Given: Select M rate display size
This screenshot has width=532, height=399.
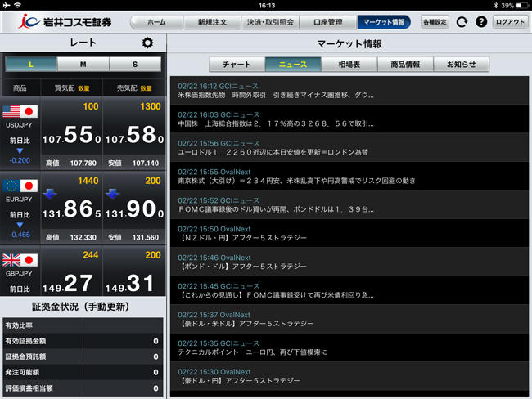Looking at the screenshot, I should 83,64.
